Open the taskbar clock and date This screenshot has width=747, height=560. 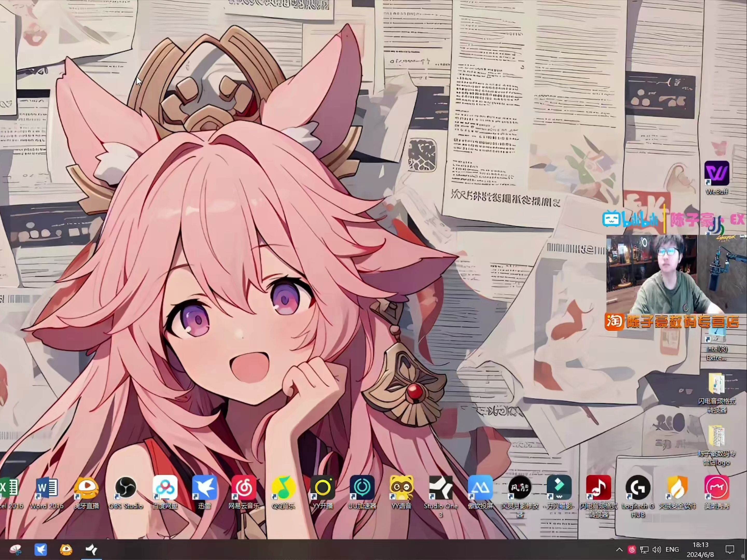pyautogui.click(x=700, y=550)
